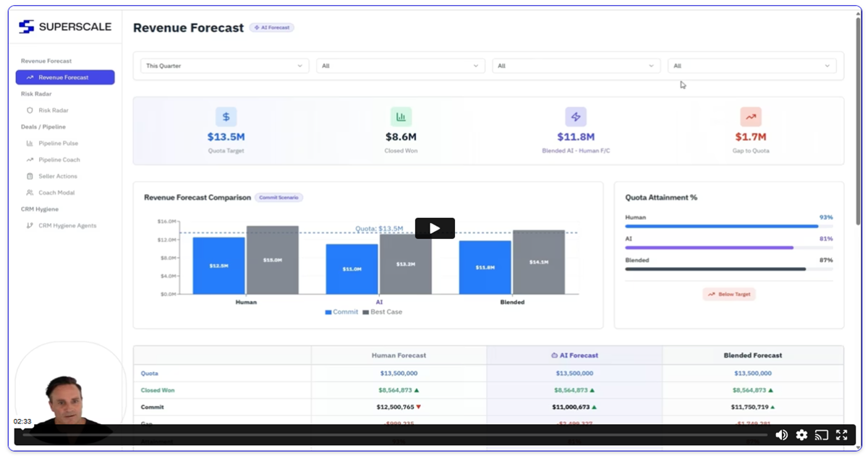Click the AI Best Case $13.2M bar
This screenshot has width=868, height=456.
coord(406,264)
